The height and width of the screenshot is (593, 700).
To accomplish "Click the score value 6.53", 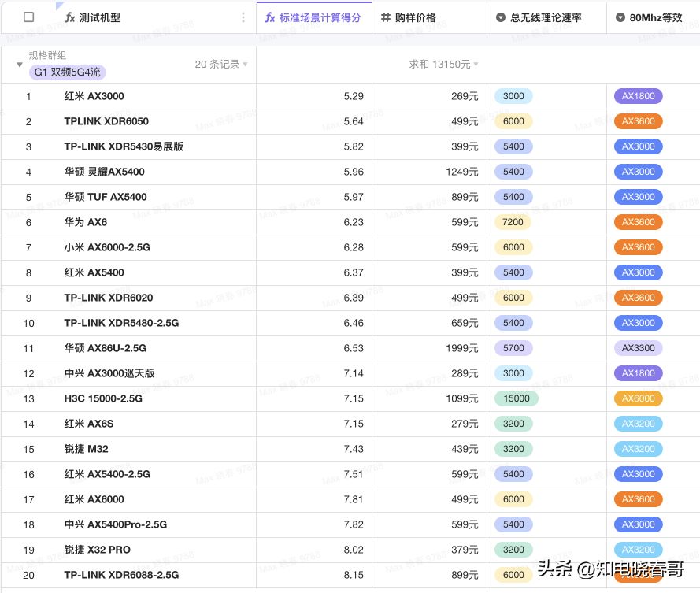I will [x=354, y=348].
